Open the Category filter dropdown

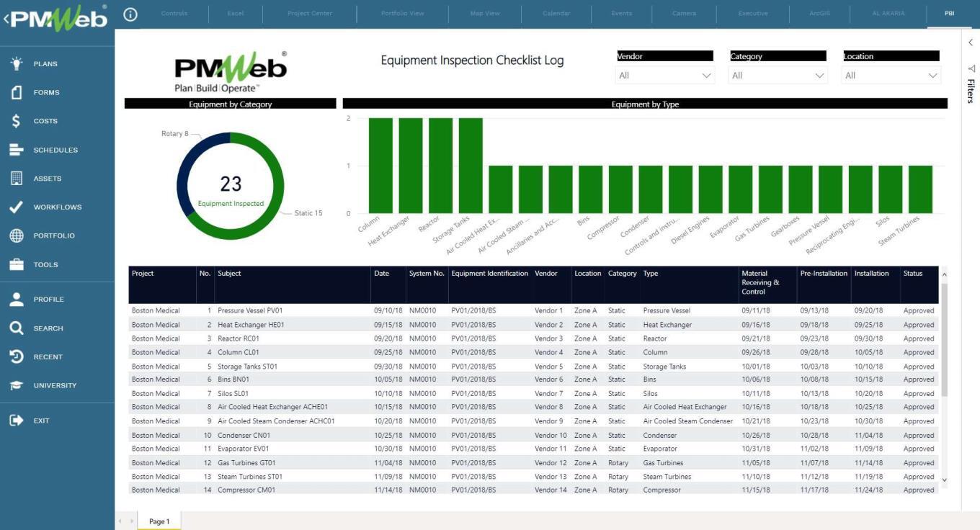[x=778, y=76]
